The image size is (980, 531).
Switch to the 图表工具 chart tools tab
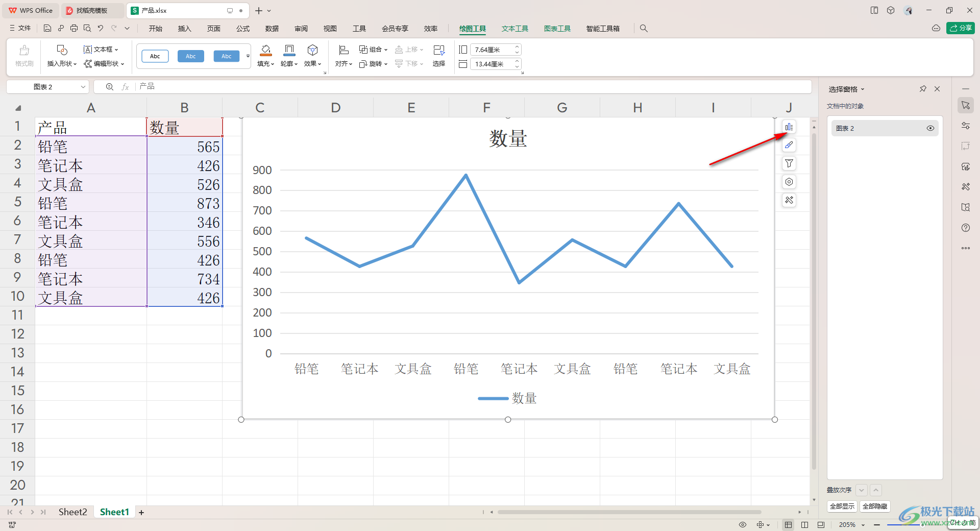click(x=557, y=29)
